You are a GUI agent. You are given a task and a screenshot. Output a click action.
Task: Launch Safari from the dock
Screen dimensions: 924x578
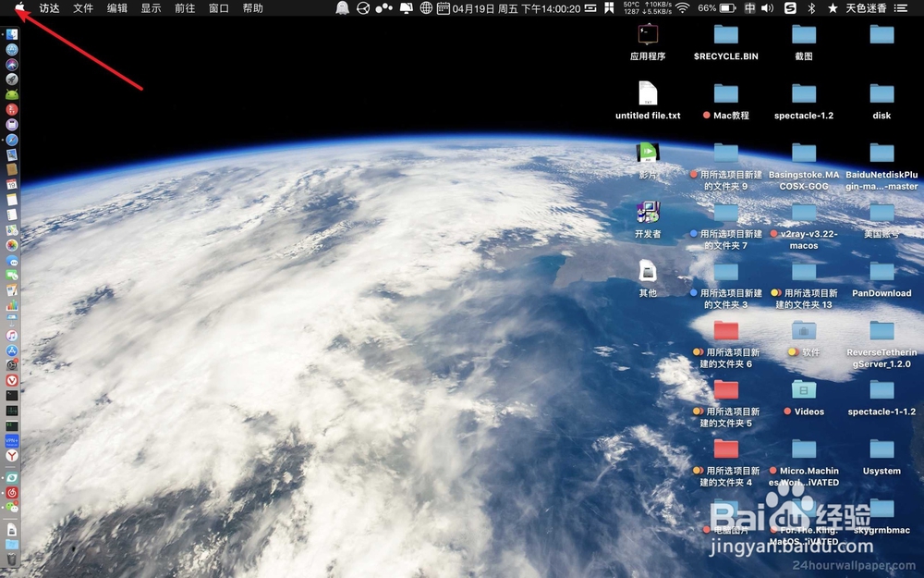pyautogui.click(x=12, y=140)
